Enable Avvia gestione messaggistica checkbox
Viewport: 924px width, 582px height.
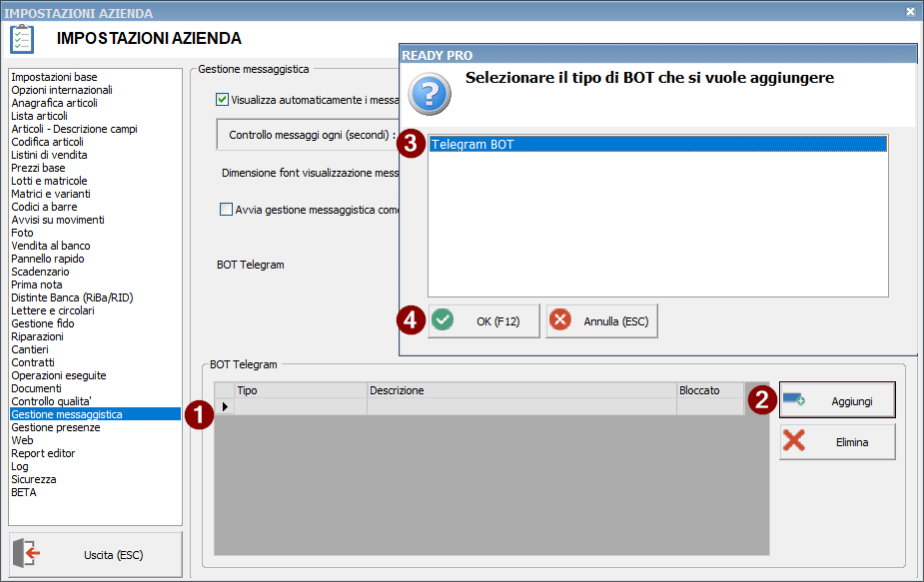[226, 210]
